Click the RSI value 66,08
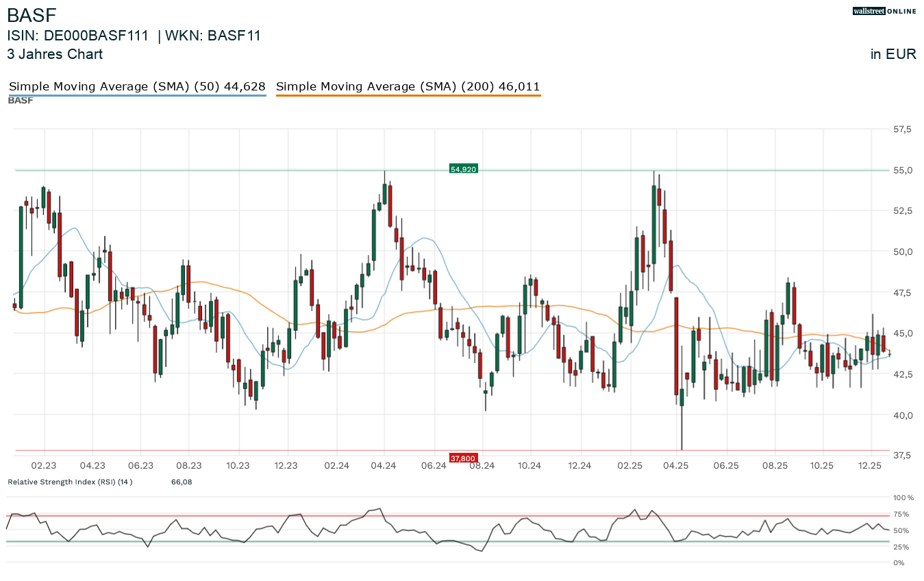 pyautogui.click(x=182, y=482)
